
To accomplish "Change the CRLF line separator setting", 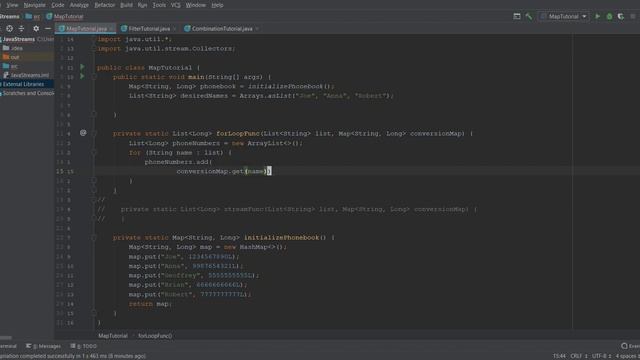I will pos(579,356).
